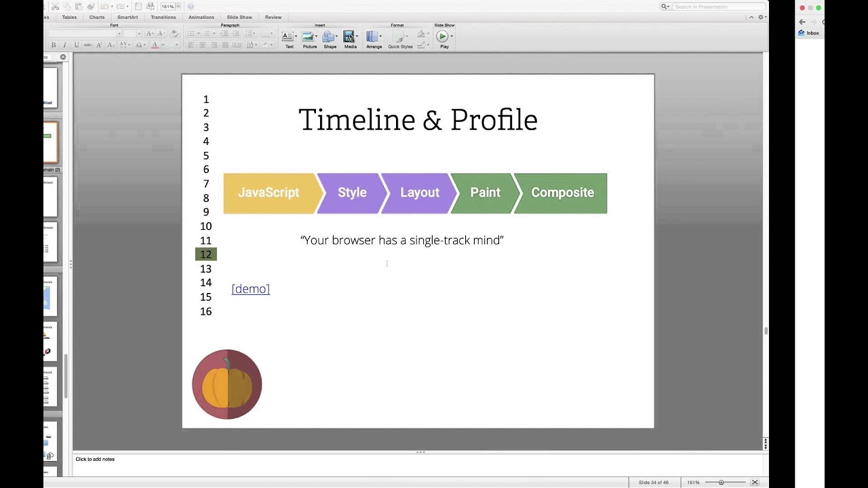Click the Copy icon in top toolbar
The image size is (868, 488).
pyautogui.click(x=67, y=7)
